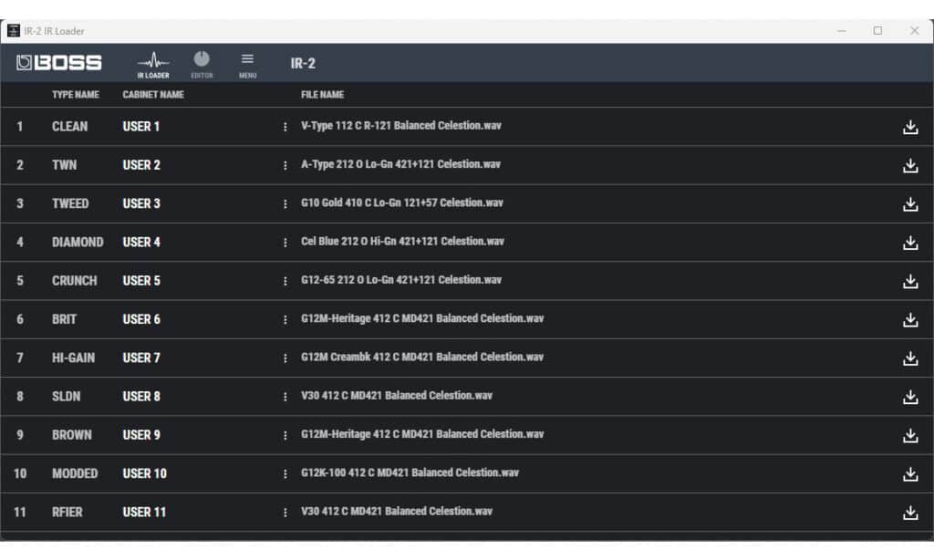Click the USER 7 cabinet name
Screen dimensions: 934x560
[x=141, y=358]
